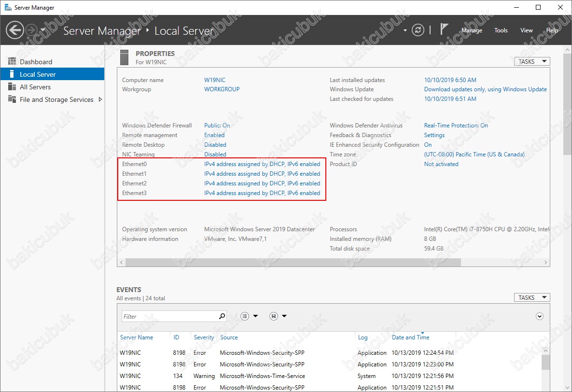572x392 pixels.
Task: Click Ethernet2 IPv4 address link
Action: pos(262,183)
